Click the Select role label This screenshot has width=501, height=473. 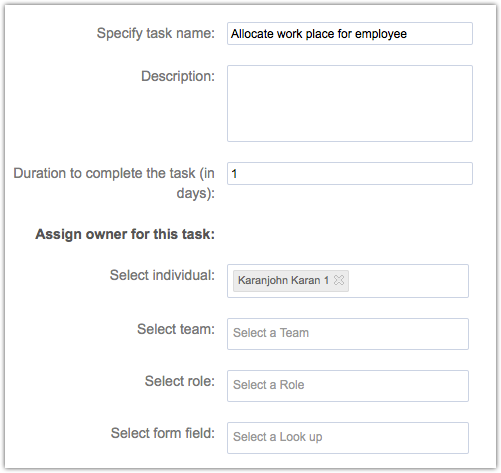[180, 381]
